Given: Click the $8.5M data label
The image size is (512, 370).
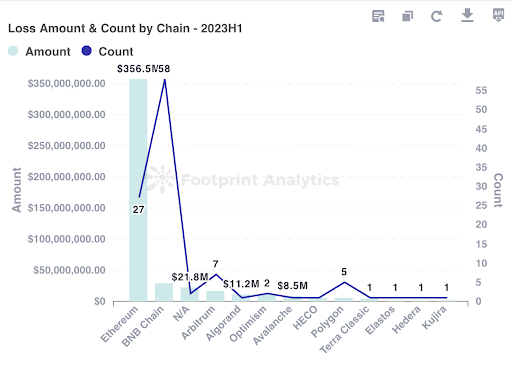Looking at the screenshot, I should tap(292, 286).
